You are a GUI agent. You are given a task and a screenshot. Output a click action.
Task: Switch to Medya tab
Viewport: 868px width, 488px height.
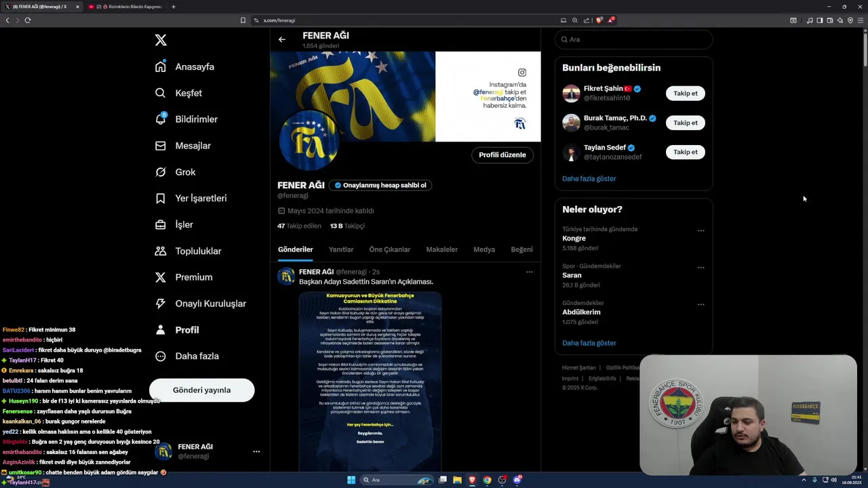pos(484,249)
